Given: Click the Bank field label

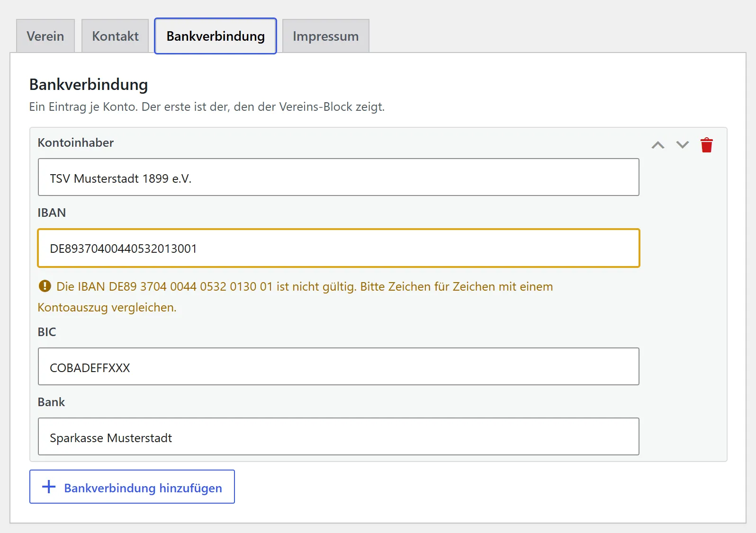Looking at the screenshot, I should [x=51, y=402].
